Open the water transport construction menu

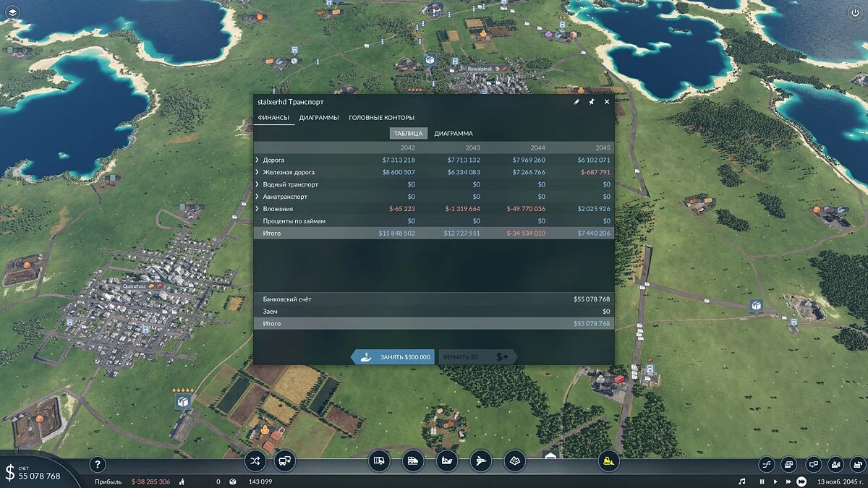446,460
